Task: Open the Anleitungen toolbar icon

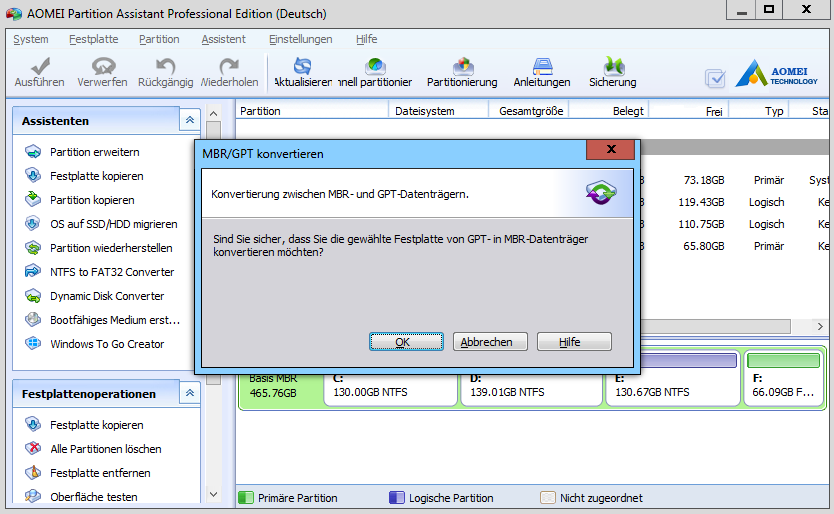Action: [x=543, y=66]
